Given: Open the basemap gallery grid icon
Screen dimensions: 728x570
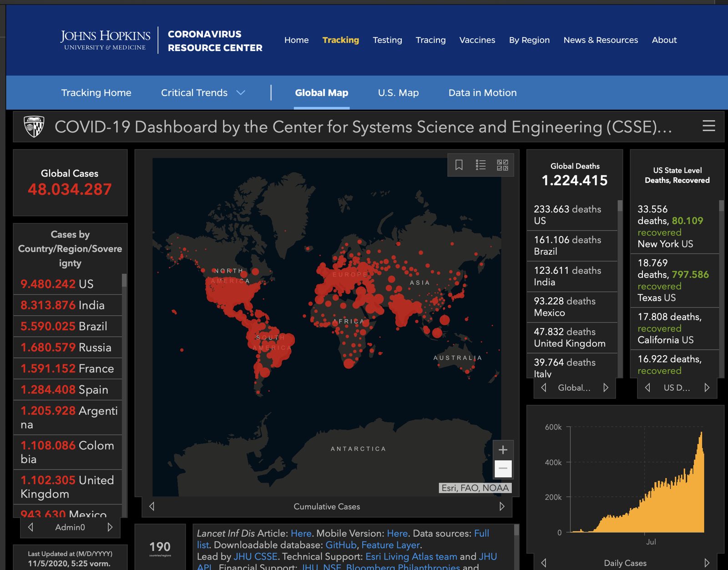Looking at the screenshot, I should coord(503,165).
